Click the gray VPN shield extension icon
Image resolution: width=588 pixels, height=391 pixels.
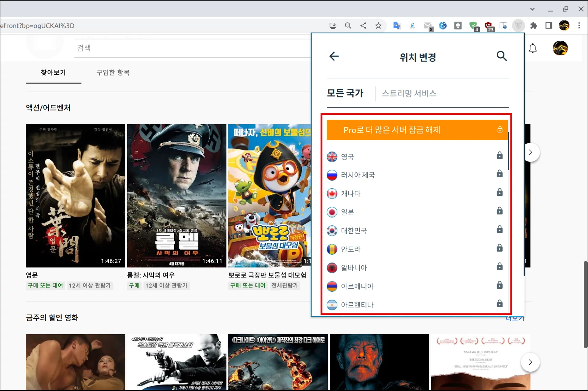[518, 25]
